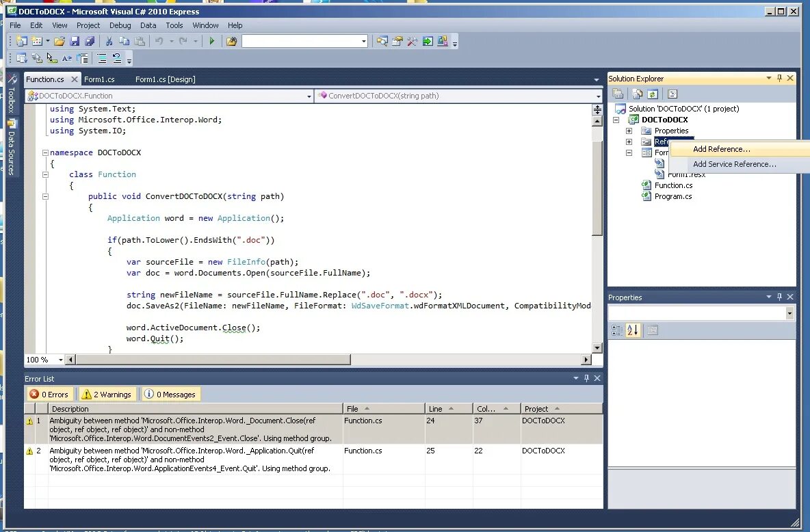Screen dimensions: 810x532
Task: Start debugging with the green play icon
Action: click(212, 41)
